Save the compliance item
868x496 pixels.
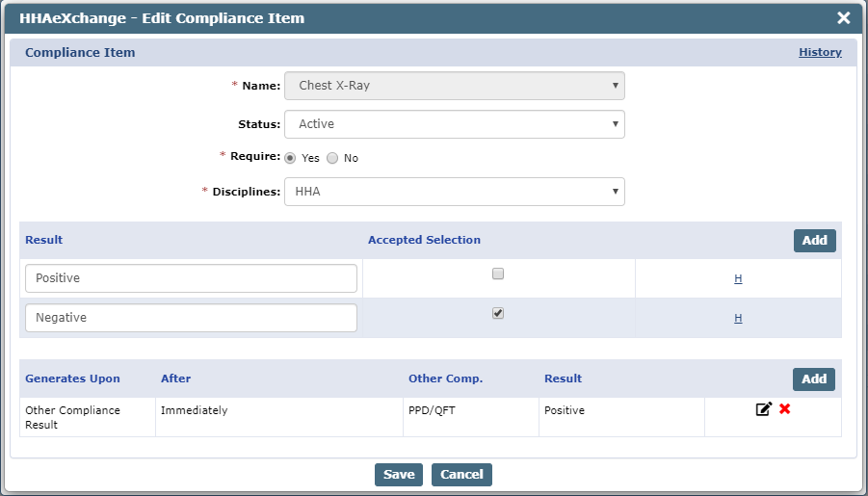point(399,475)
